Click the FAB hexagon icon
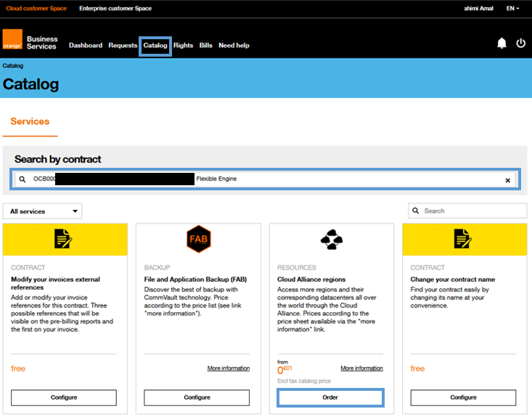Viewport: 532px width, 417px height. [199, 239]
